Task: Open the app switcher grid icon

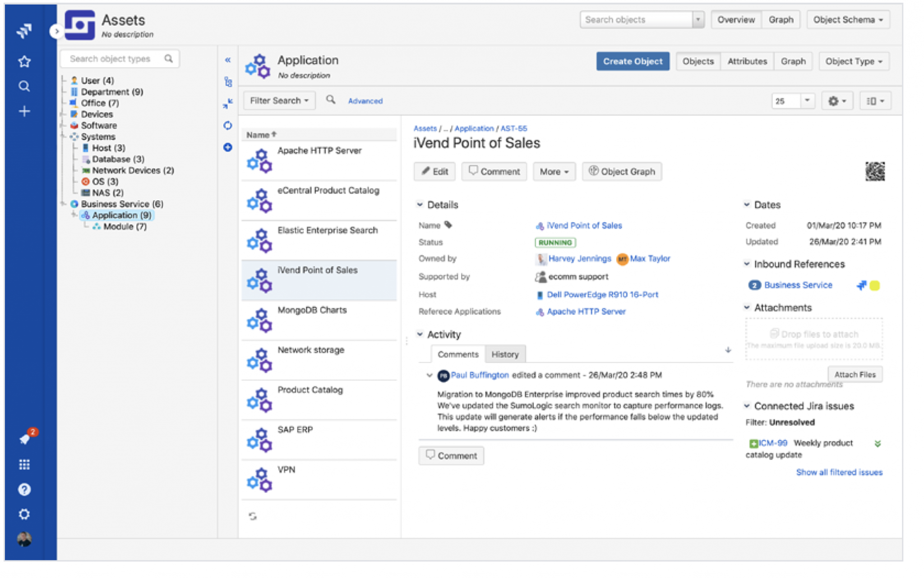Action: click(25, 464)
